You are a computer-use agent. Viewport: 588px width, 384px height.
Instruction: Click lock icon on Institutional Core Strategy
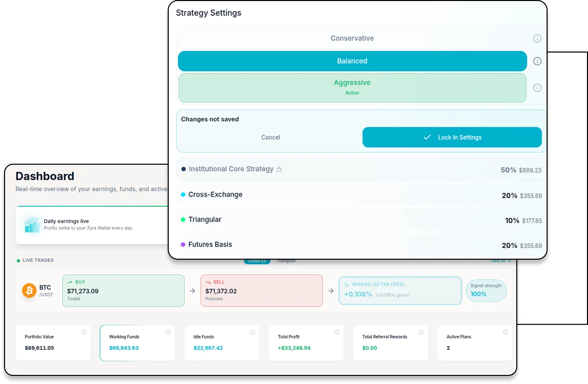pos(279,169)
